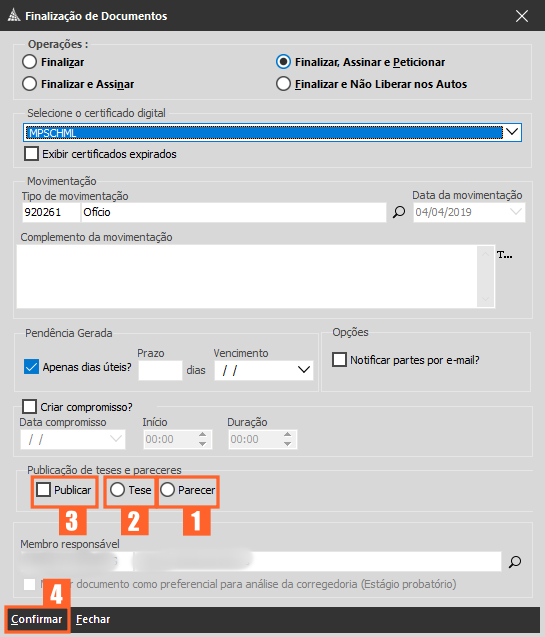The height and width of the screenshot is (637, 545).
Task: Click the T... button beside complement field
Action: (x=505, y=255)
